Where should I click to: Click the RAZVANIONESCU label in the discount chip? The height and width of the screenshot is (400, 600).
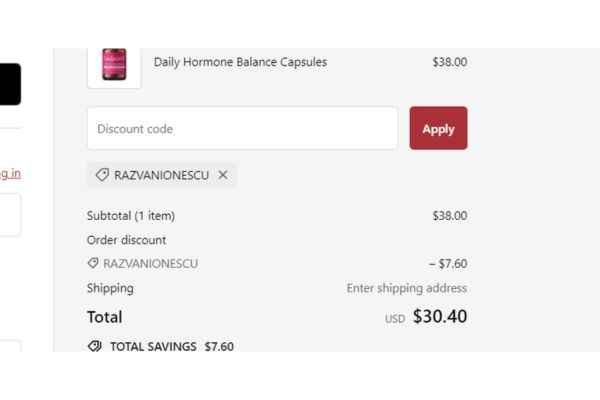(162, 175)
